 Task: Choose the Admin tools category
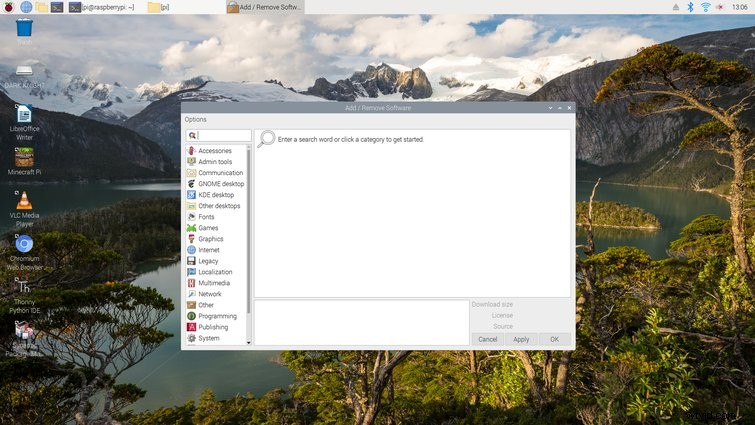pyautogui.click(x=216, y=162)
